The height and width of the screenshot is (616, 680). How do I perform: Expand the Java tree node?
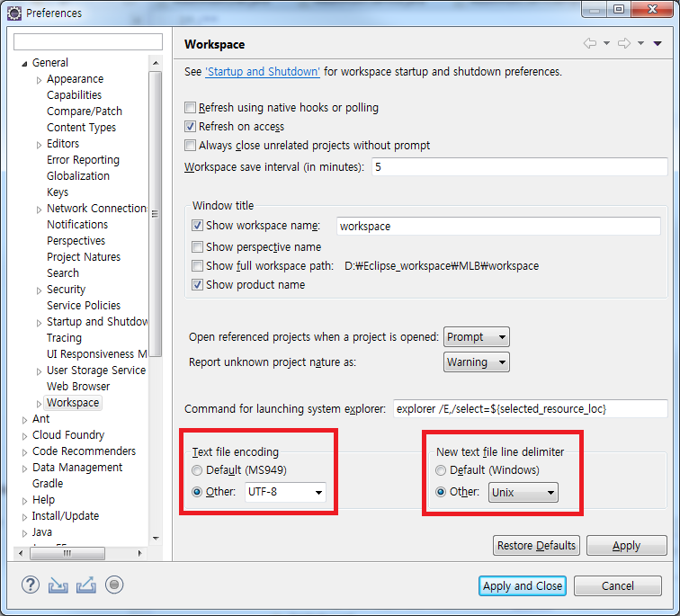click(24, 533)
